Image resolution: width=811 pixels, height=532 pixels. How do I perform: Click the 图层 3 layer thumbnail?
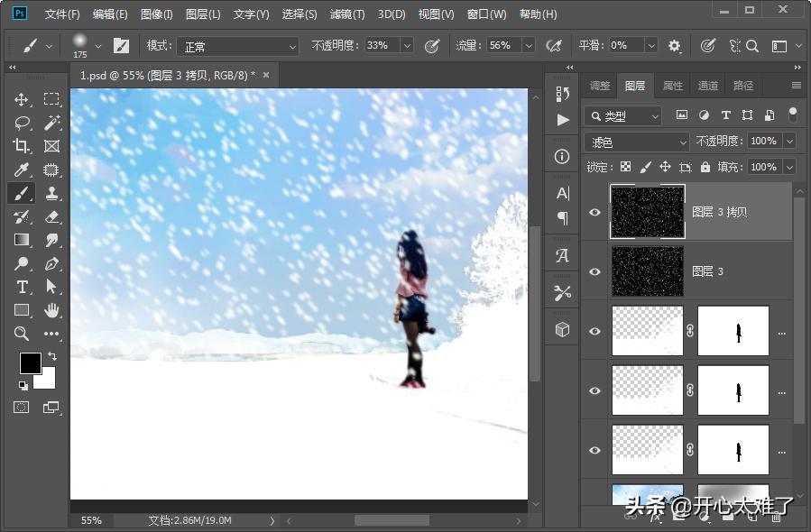point(647,271)
